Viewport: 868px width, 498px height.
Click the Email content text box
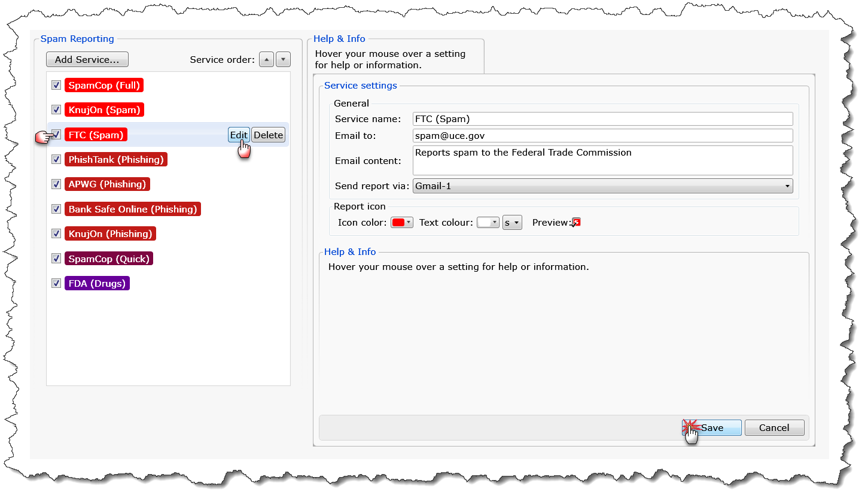[x=602, y=160]
